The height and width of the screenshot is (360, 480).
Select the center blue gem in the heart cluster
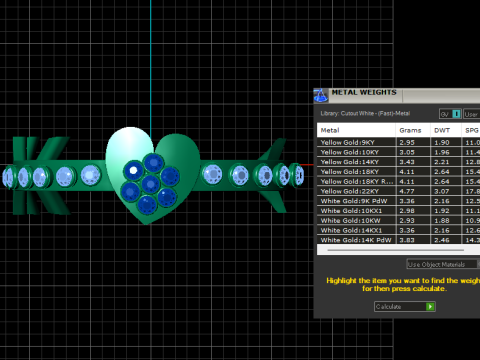pos(151,184)
